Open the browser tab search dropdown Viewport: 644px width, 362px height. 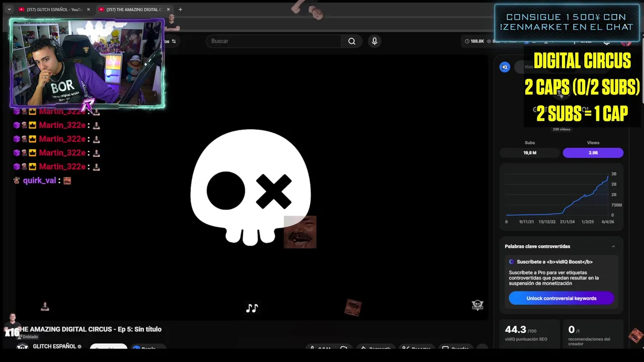[9, 10]
